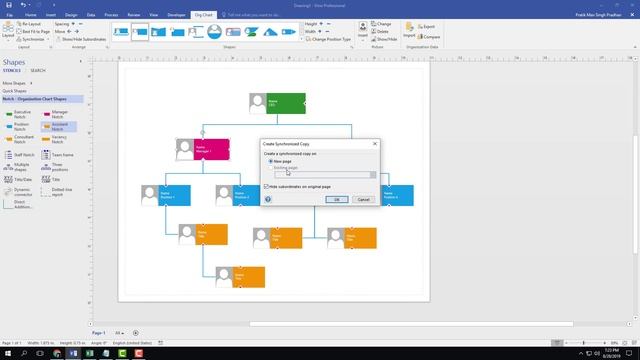Open the Insert tab
This screenshot has width=640, height=360.
click(x=51, y=15)
